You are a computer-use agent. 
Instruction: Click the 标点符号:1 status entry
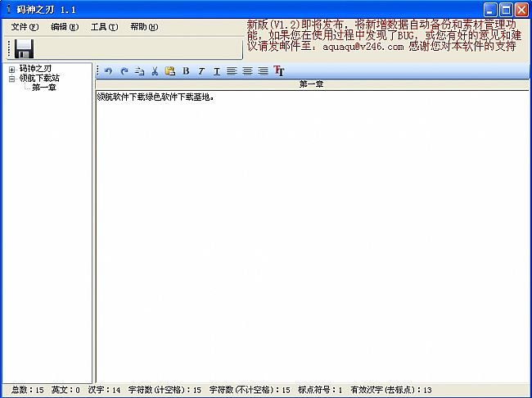click(320, 390)
